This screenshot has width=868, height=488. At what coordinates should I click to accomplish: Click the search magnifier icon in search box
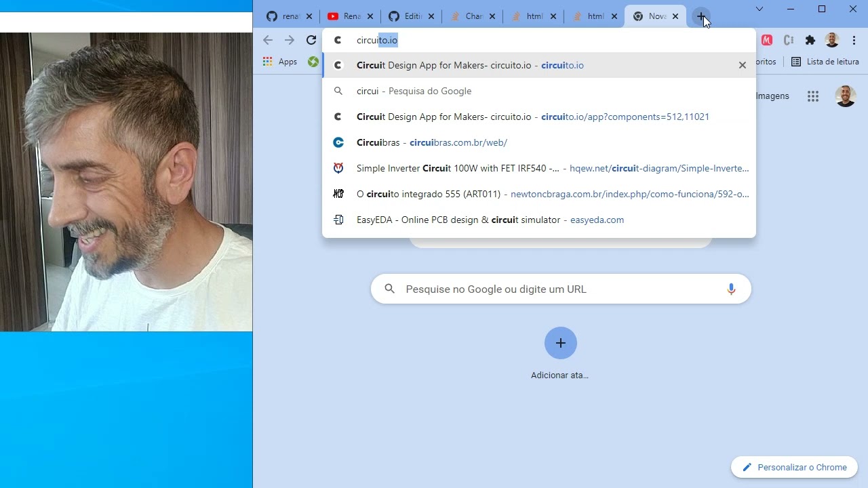389,289
